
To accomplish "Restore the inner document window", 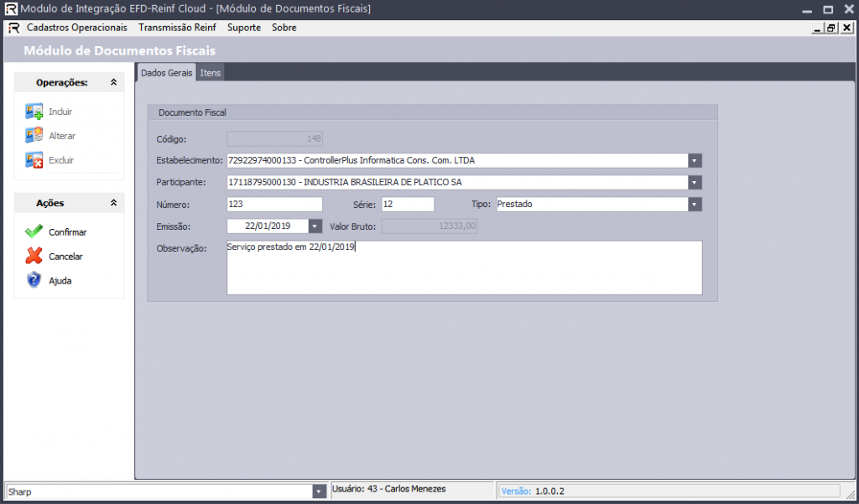I will [831, 28].
